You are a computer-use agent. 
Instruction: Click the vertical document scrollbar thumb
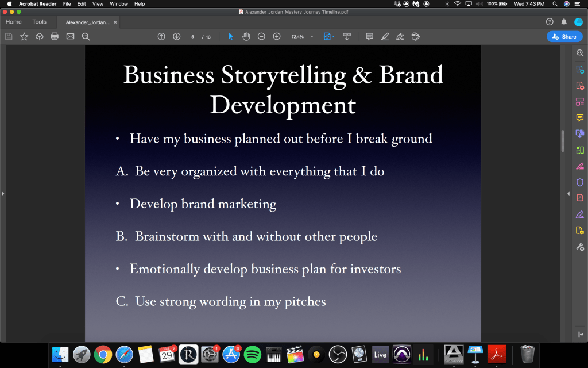[x=563, y=141]
